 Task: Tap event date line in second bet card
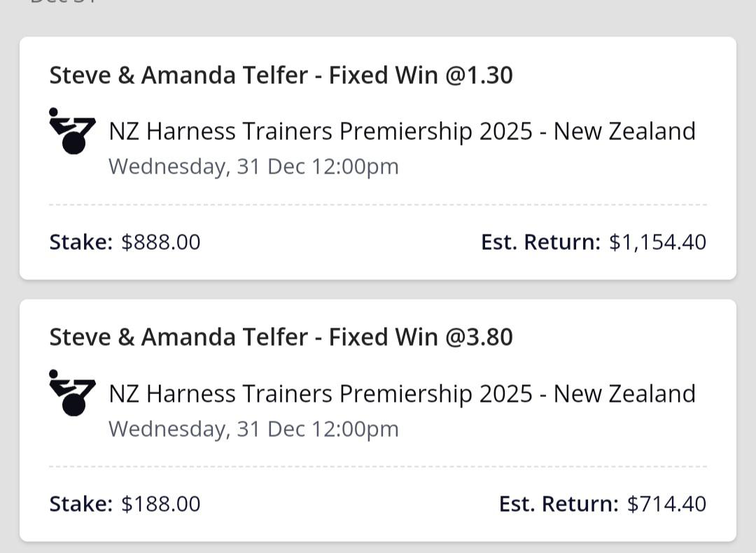(253, 429)
